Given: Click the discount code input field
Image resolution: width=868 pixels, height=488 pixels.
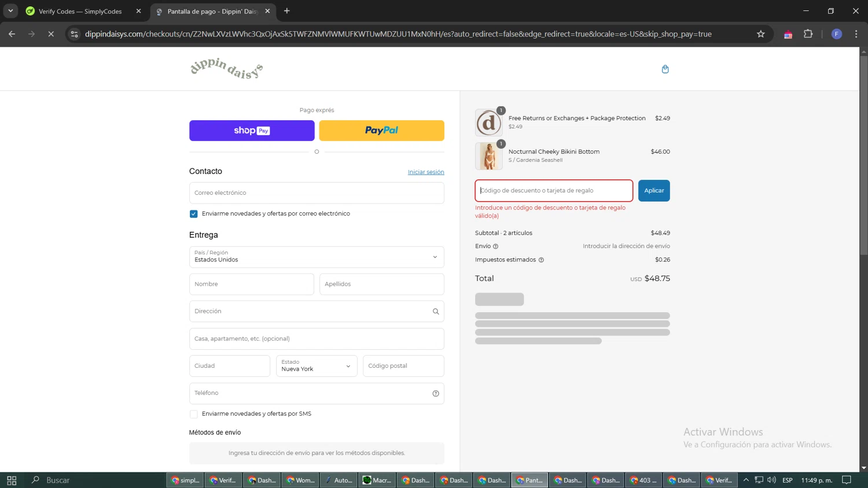Looking at the screenshot, I should pos(554,191).
